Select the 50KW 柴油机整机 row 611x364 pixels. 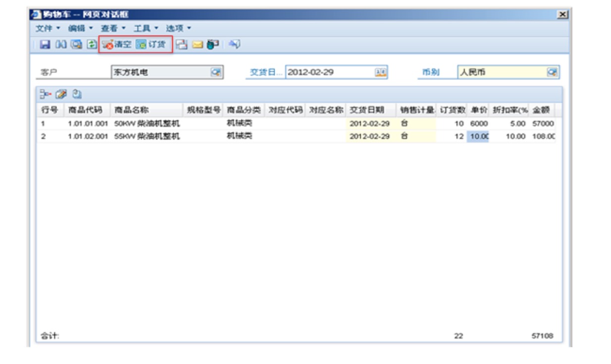(147, 124)
